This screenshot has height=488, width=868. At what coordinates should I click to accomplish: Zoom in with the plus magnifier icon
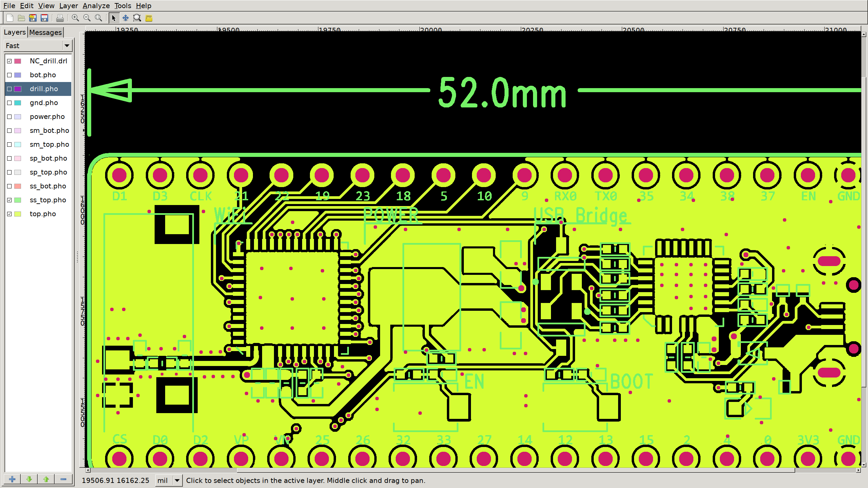75,18
